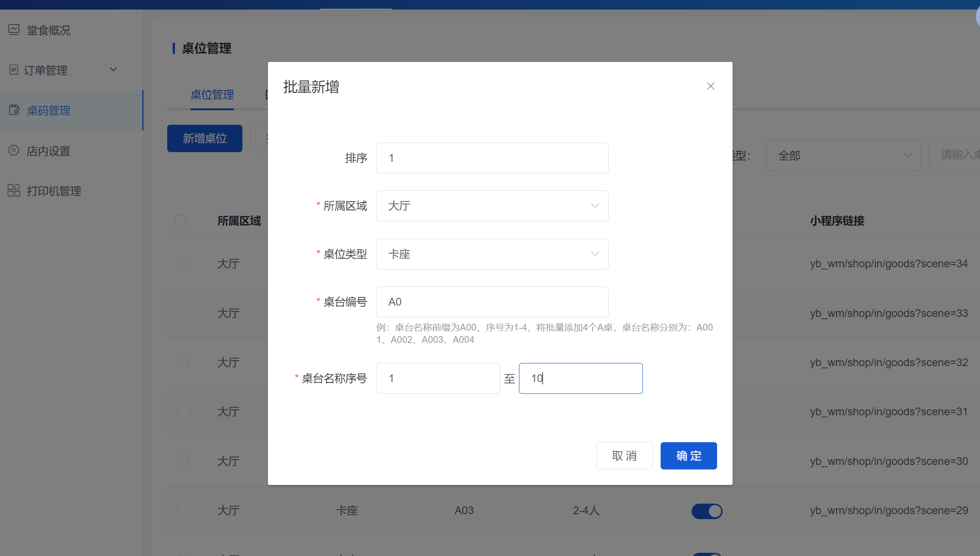This screenshot has height=556, width=980.
Task: Open 店内设置 menu item
Action: 48,151
